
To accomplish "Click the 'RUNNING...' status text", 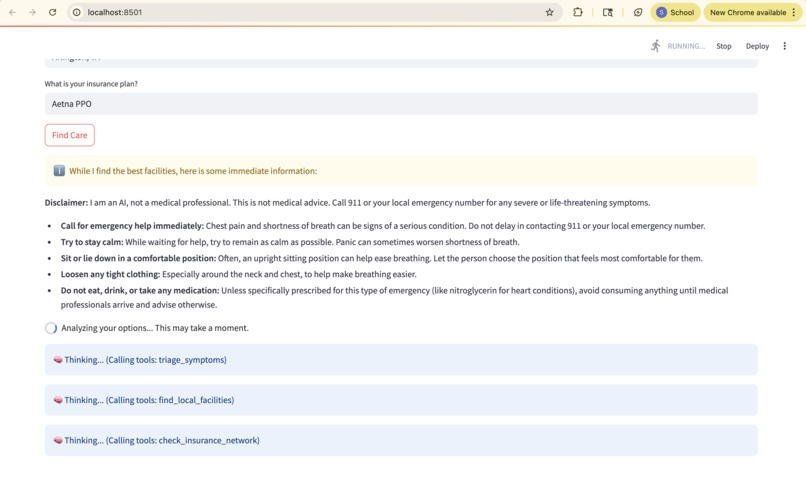I will [686, 46].
